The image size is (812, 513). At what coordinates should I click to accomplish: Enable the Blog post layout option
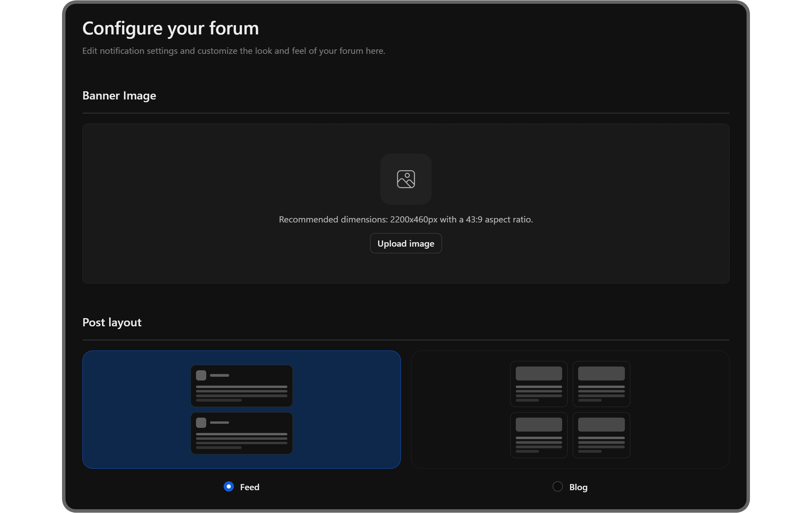click(x=557, y=487)
